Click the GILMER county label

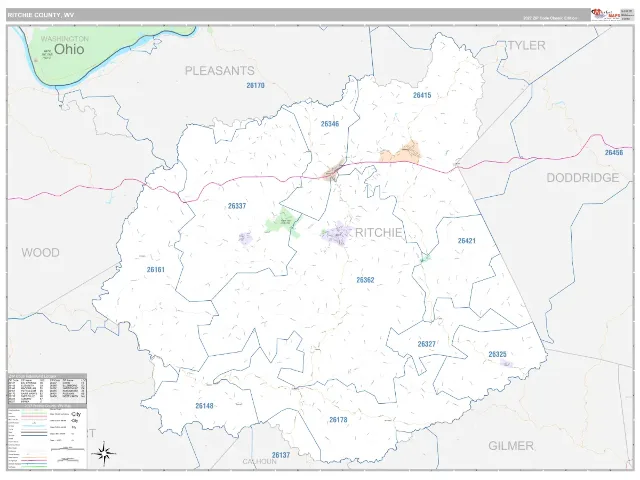coord(511,446)
